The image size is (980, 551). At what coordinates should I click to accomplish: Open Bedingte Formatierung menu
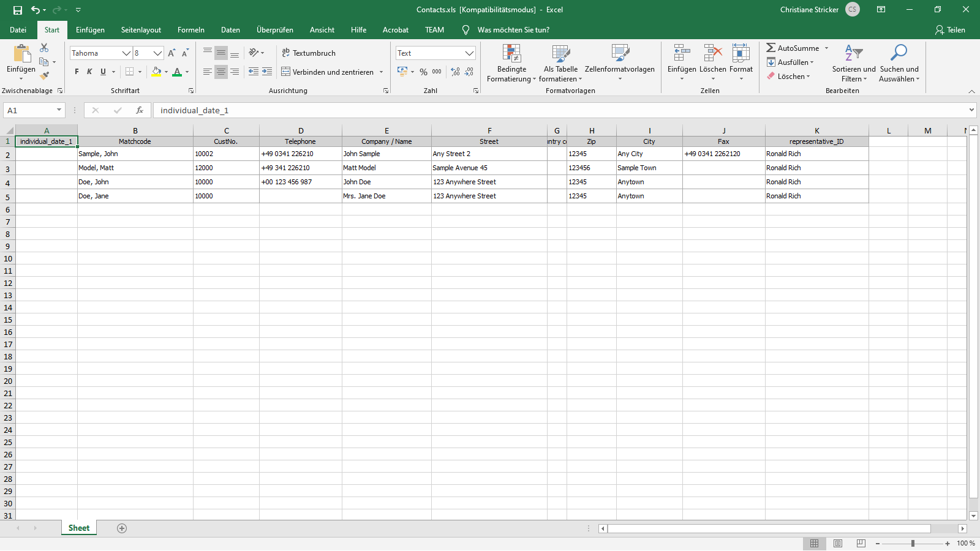coord(511,63)
